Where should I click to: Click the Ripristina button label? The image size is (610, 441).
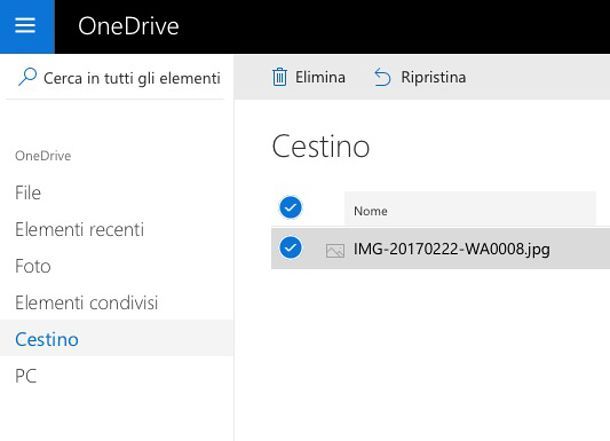point(433,77)
